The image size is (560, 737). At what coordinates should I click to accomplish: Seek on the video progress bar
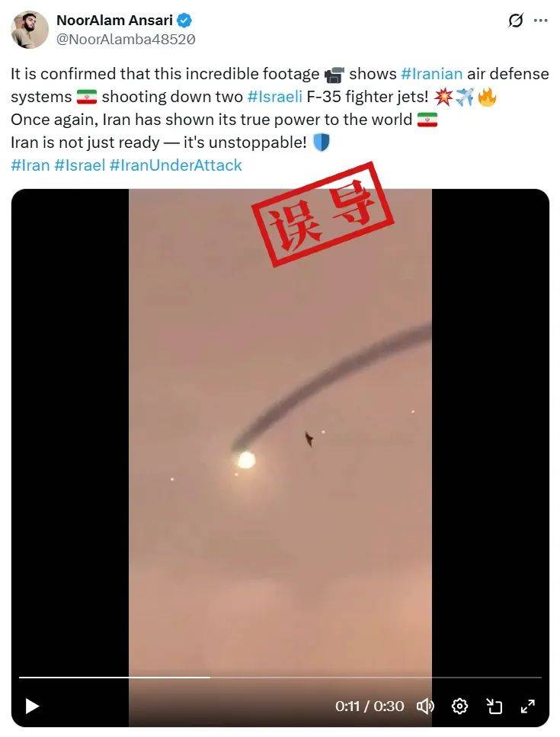click(x=280, y=678)
